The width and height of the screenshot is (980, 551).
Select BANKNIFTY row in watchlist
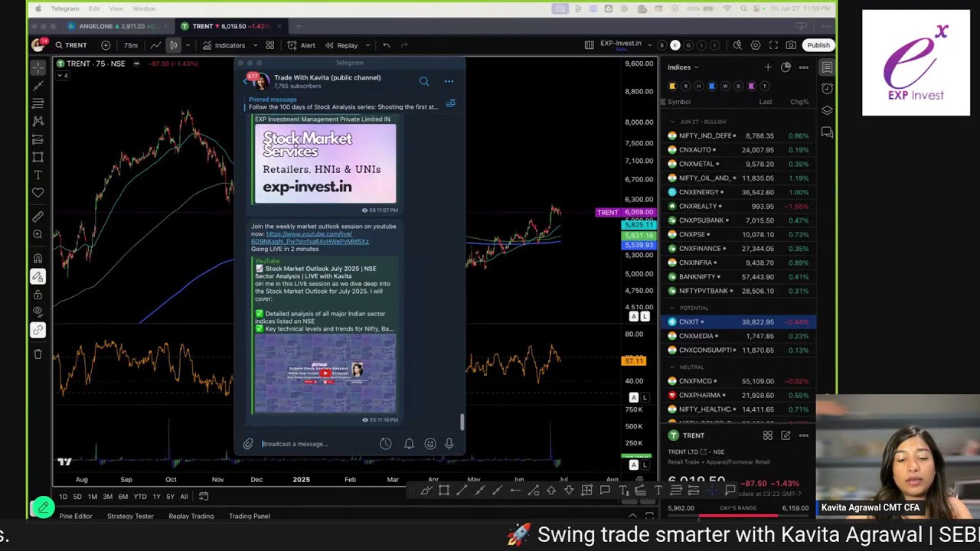(x=738, y=276)
